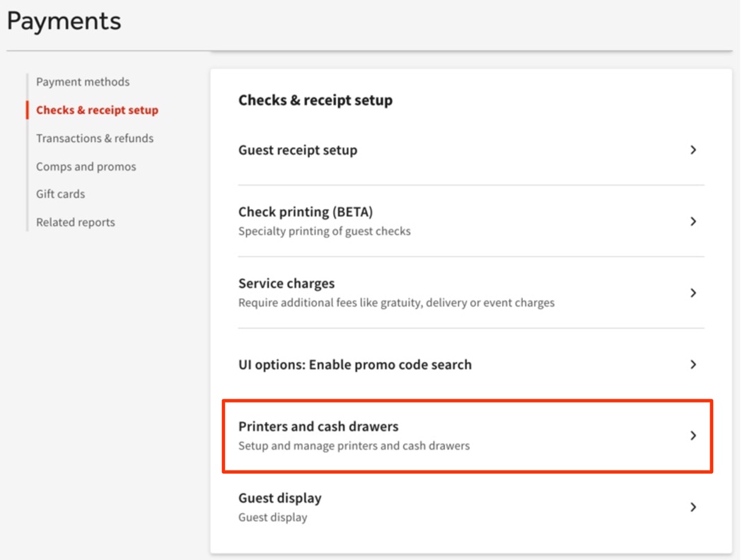The width and height of the screenshot is (742, 560).
Task: Open UI options: Enable promo code search
Action: click(x=355, y=365)
